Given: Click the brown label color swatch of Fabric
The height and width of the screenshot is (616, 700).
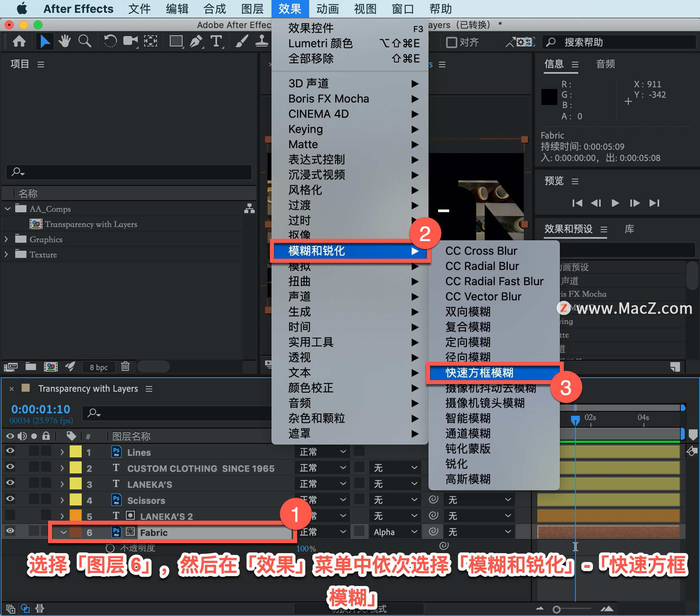Looking at the screenshot, I should pos(76,532).
